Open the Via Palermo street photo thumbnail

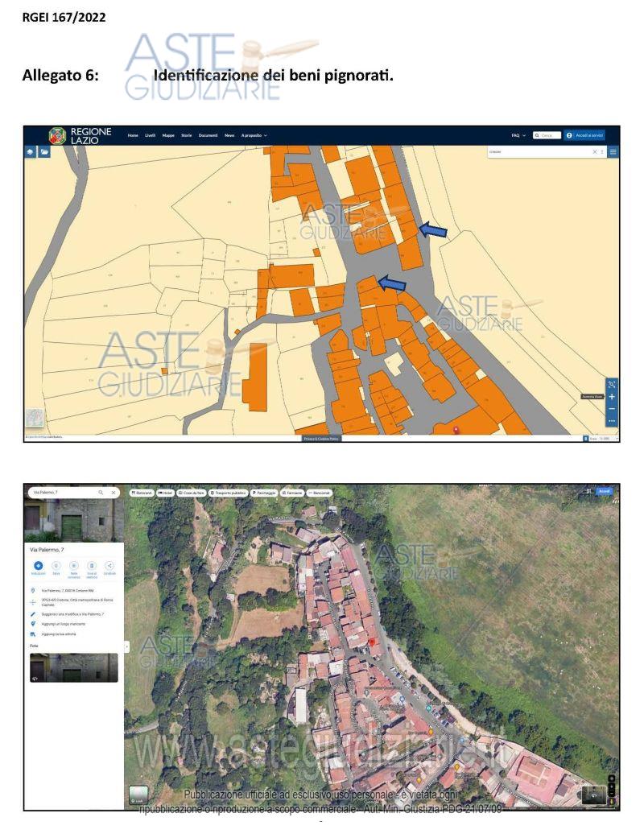pyautogui.click(x=74, y=667)
